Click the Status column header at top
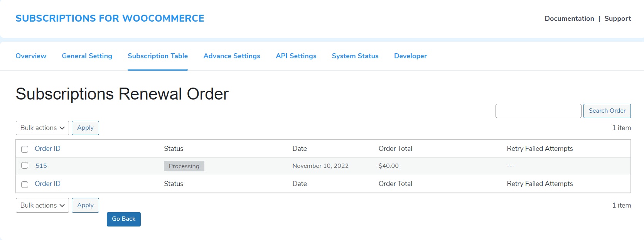This screenshot has height=240, width=644. point(174,149)
